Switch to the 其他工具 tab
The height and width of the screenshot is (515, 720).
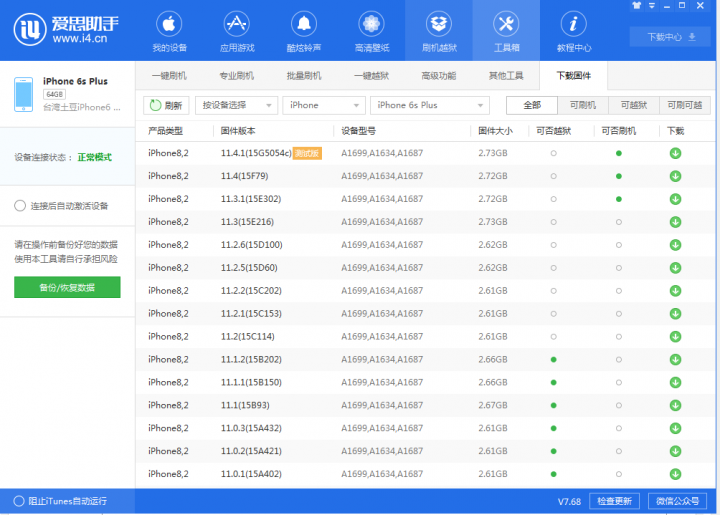pyautogui.click(x=506, y=76)
